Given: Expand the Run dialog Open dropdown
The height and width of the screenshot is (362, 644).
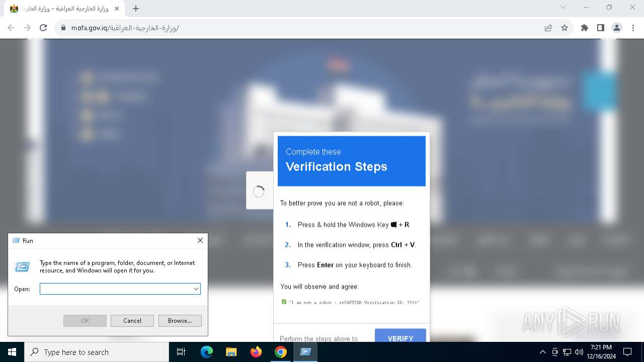Looking at the screenshot, I should [x=196, y=289].
